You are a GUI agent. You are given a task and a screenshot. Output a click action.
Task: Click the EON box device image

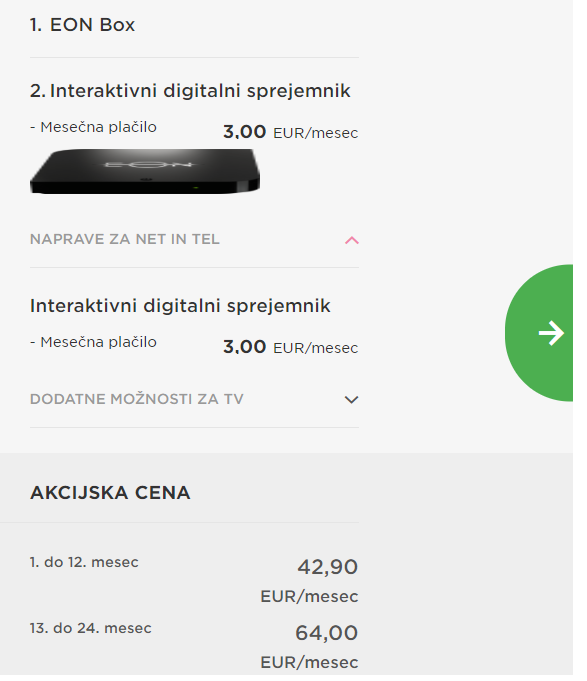point(145,172)
